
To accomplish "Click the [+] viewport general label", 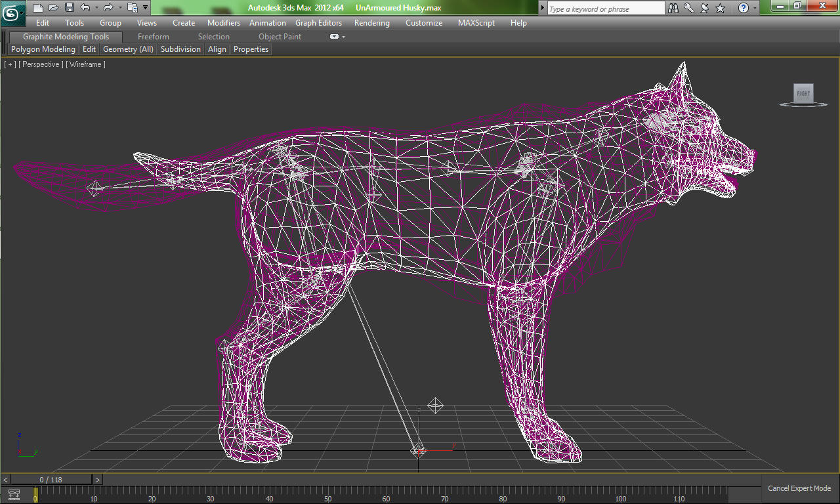I will pos(10,64).
